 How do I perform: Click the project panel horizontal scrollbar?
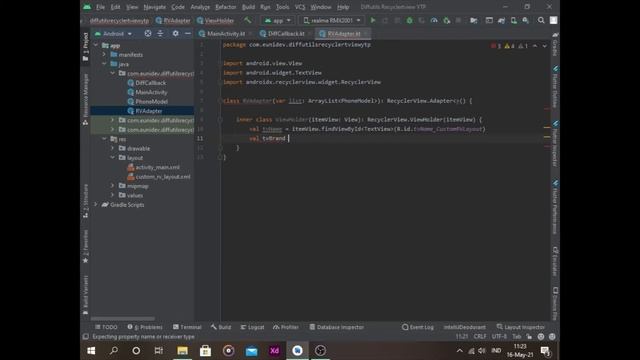pos(122,318)
